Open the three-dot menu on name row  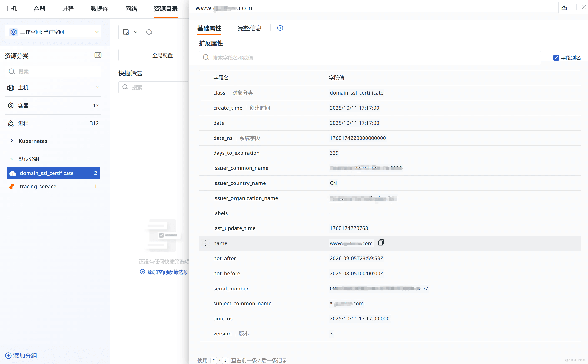click(x=205, y=243)
